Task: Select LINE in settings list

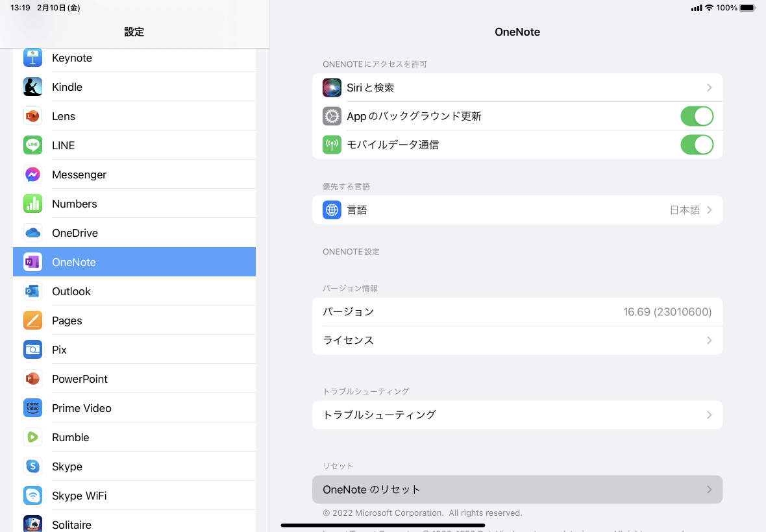Action: click(134, 145)
